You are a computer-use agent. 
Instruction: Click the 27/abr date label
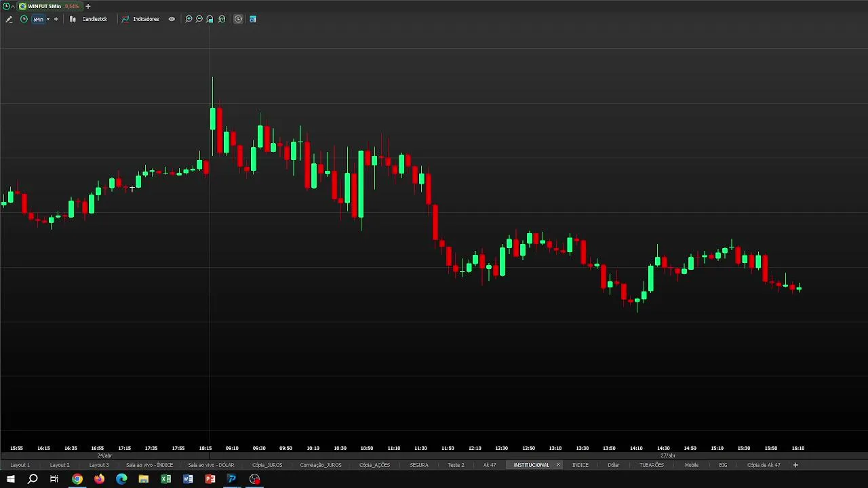click(x=668, y=455)
